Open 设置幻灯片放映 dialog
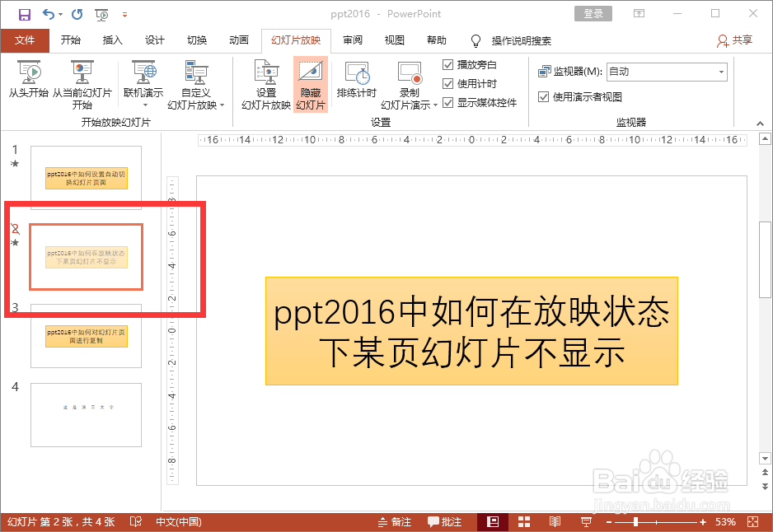The image size is (773, 532). tap(266, 85)
